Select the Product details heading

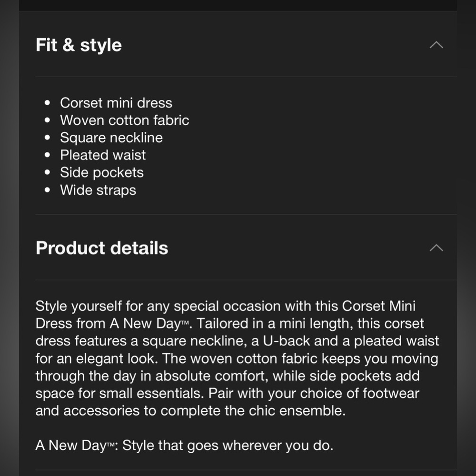(x=102, y=248)
